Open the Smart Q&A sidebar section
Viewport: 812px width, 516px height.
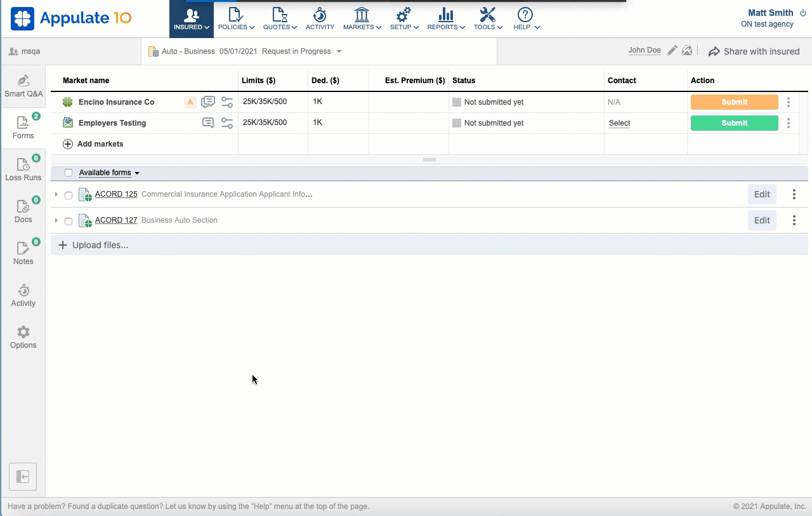point(23,86)
